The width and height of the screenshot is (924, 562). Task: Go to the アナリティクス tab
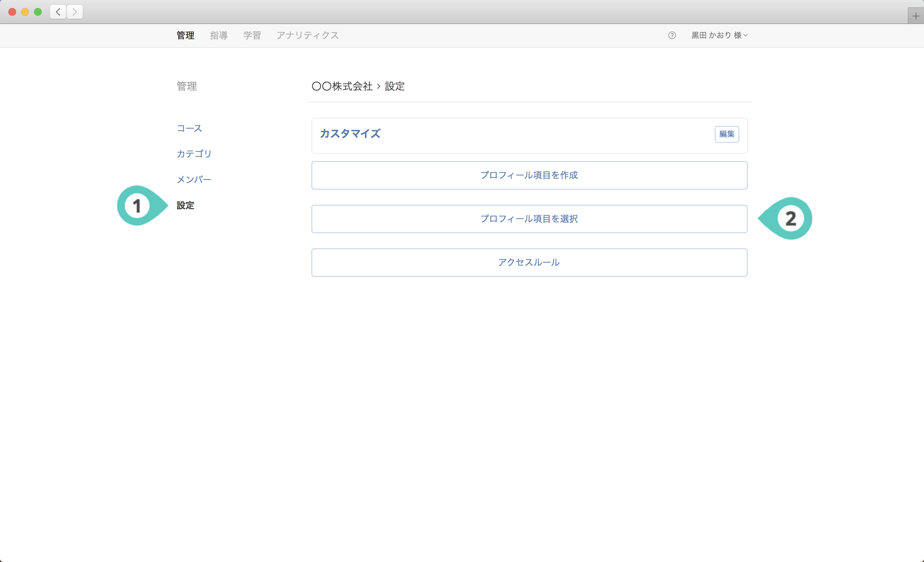click(307, 35)
